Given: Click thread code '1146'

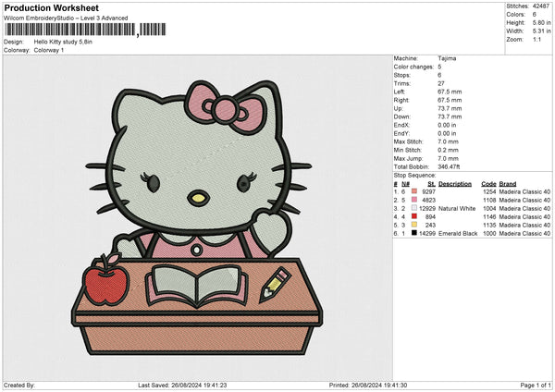Looking at the screenshot, I should (489, 217).
